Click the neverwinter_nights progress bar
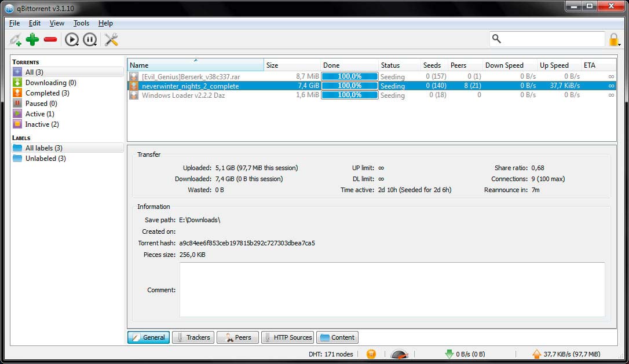Viewport: 629px width, 364px height. (349, 86)
